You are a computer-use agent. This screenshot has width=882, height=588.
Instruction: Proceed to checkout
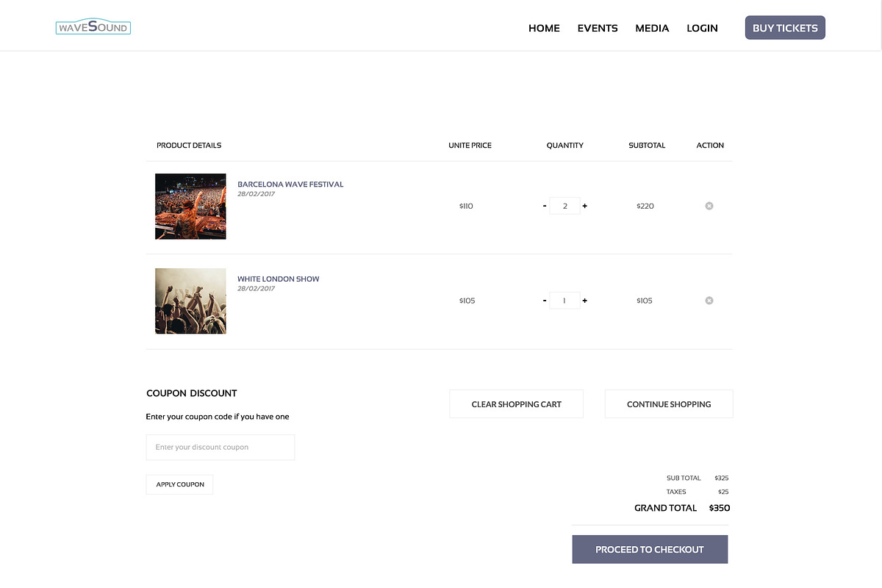[650, 550]
